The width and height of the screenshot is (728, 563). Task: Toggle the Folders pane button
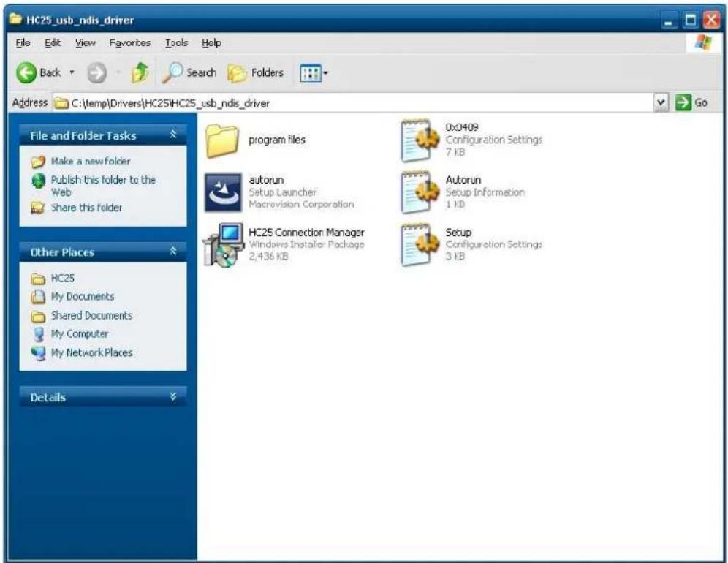click(x=255, y=73)
